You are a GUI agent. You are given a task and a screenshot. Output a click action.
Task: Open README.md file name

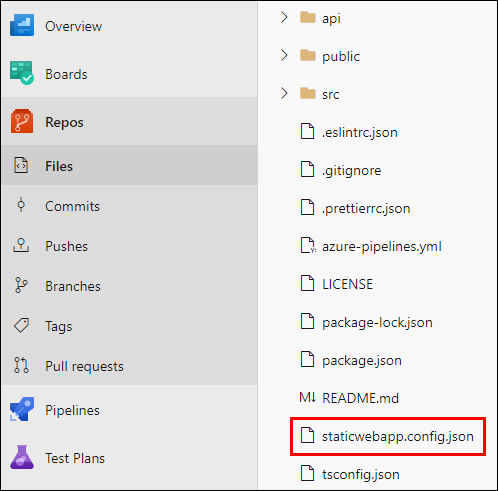click(x=360, y=398)
